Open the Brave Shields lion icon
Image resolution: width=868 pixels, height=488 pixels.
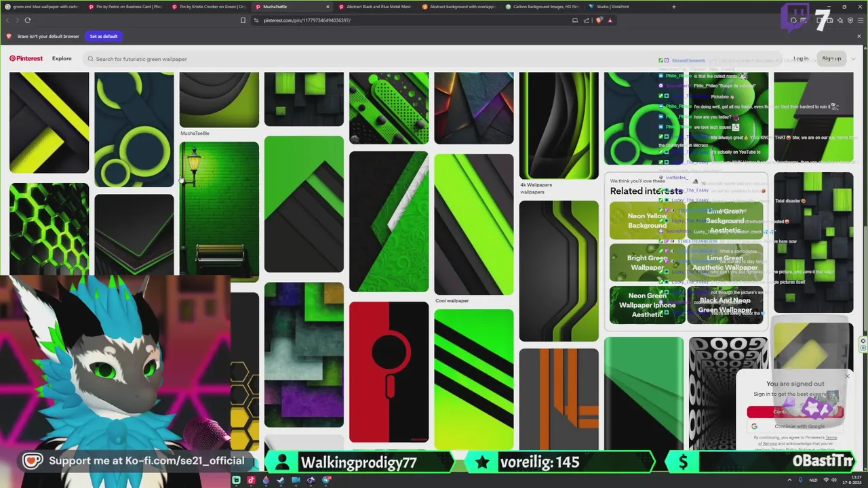[599, 20]
